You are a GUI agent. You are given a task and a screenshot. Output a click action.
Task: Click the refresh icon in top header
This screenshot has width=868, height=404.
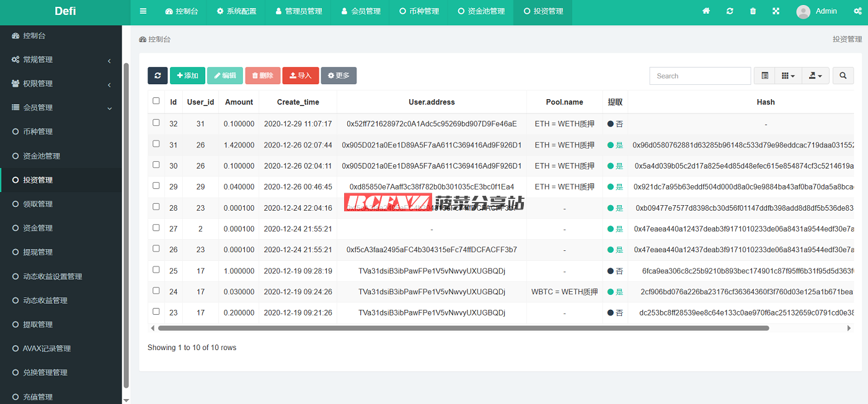[x=730, y=11]
